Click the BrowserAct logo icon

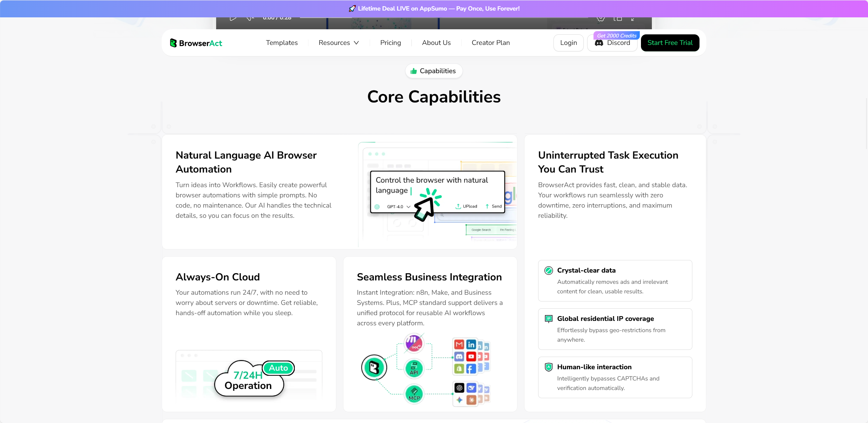point(173,43)
